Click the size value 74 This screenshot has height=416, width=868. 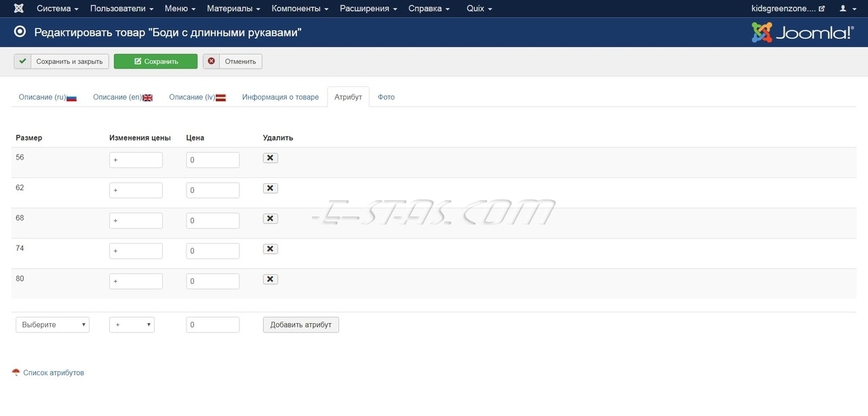tap(20, 248)
